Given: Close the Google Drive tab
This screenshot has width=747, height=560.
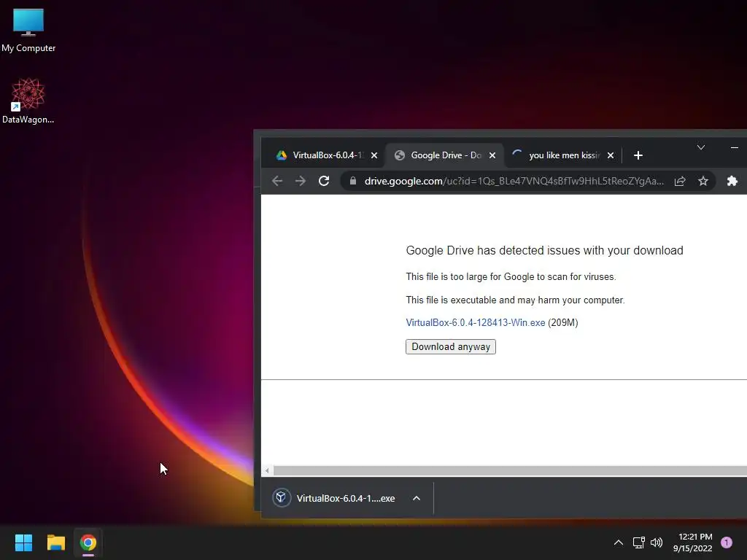Looking at the screenshot, I should (492, 155).
